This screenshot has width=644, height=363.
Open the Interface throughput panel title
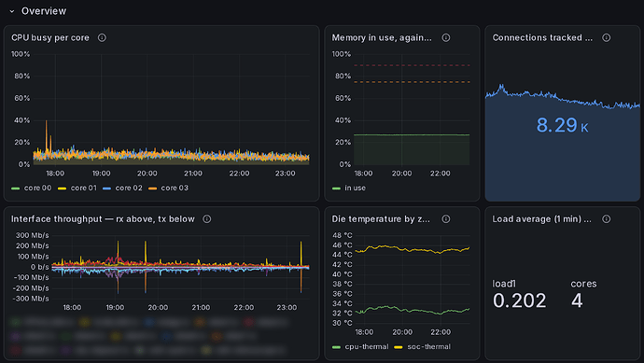[103, 219]
